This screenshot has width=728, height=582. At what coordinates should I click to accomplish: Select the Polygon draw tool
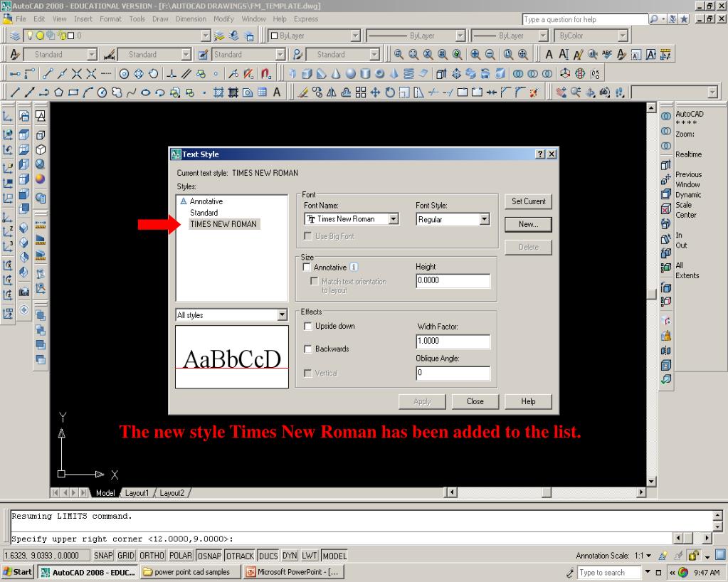(58, 92)
